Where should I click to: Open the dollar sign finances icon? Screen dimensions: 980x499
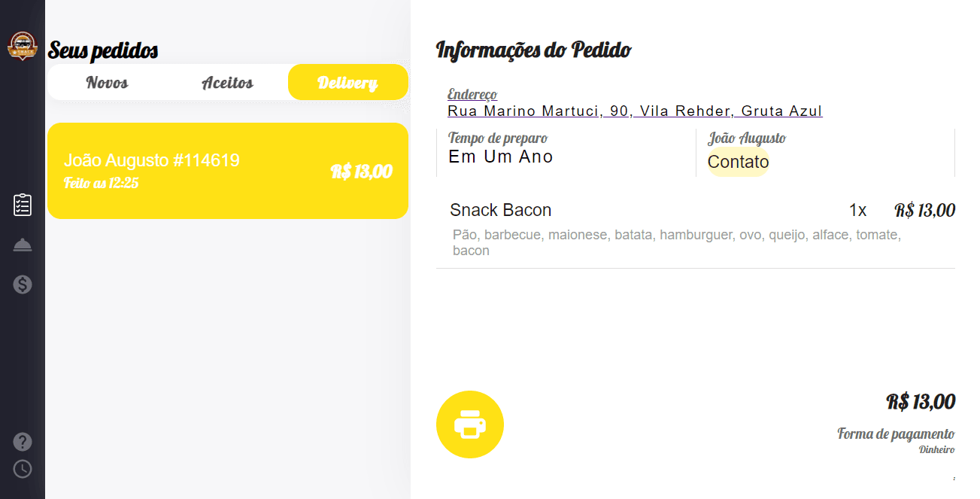click(23, 284)
